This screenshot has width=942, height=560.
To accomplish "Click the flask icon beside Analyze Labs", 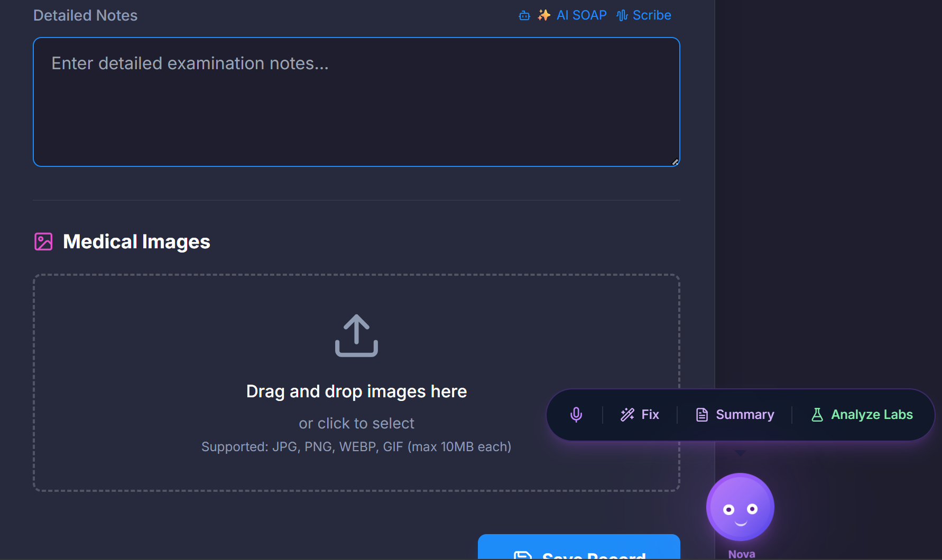I will 817,414.
